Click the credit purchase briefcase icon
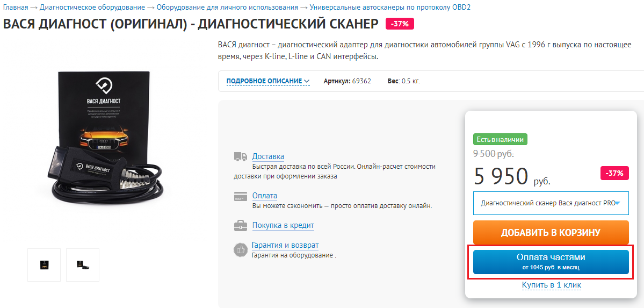The image size is (644, 308). (x=240, y=226)
